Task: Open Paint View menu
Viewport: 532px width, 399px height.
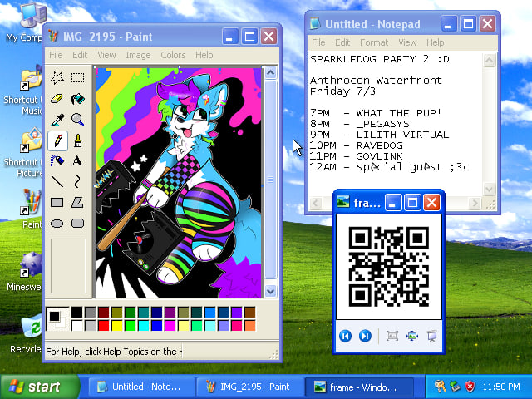Action: [x=106, y=55]
